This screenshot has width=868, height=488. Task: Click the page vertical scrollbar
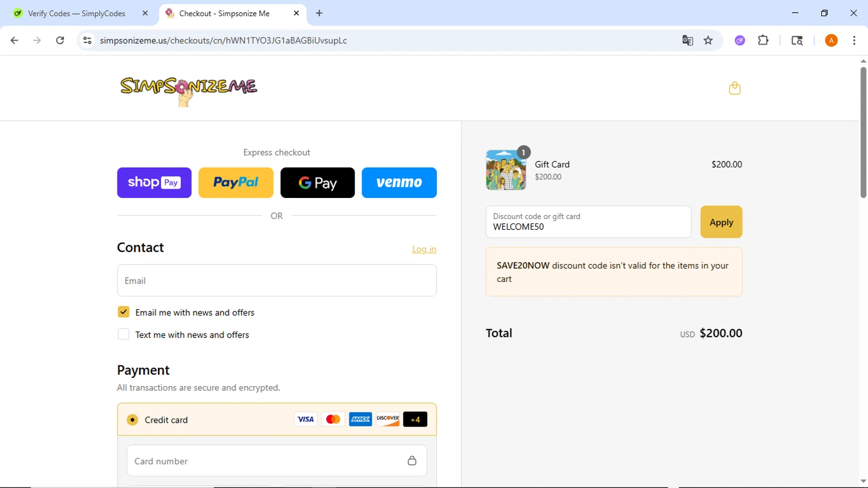863,133
